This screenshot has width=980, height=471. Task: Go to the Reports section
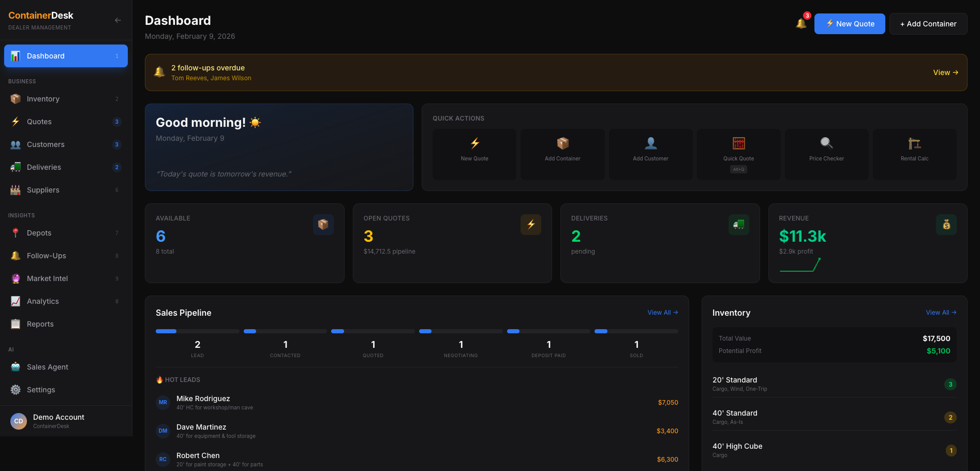pos(40,324)
